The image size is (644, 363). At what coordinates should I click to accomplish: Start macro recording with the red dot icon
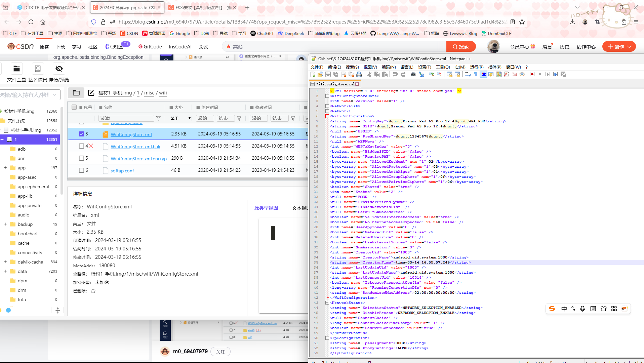click(532, 74)
